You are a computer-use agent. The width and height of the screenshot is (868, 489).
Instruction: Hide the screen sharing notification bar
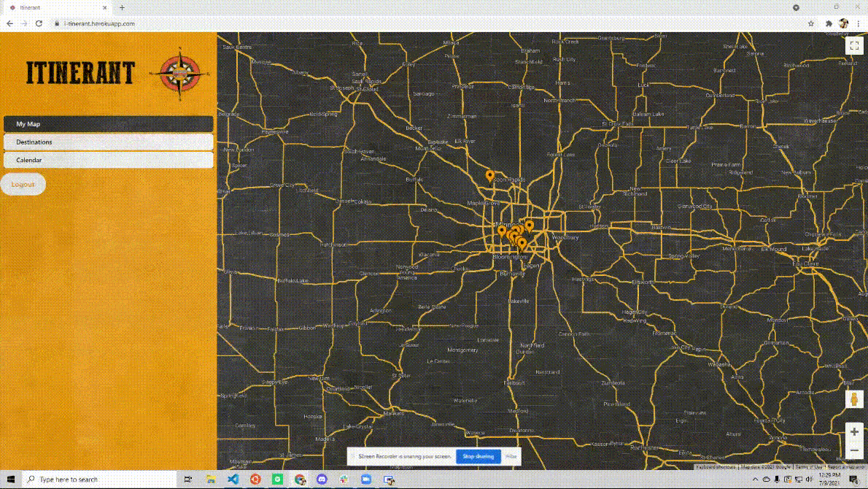click(x=511, y=456)
